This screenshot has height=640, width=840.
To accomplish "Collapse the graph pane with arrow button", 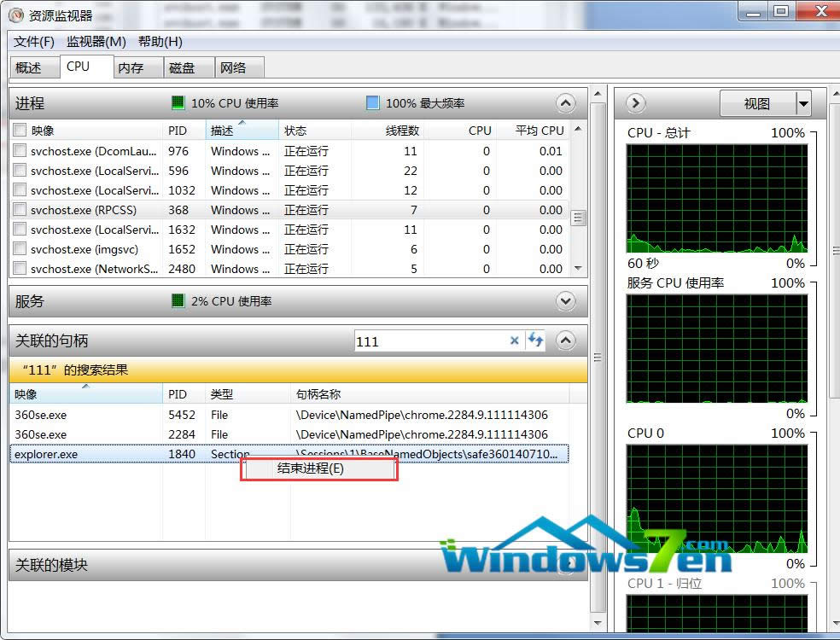I will tap(634, 103).
